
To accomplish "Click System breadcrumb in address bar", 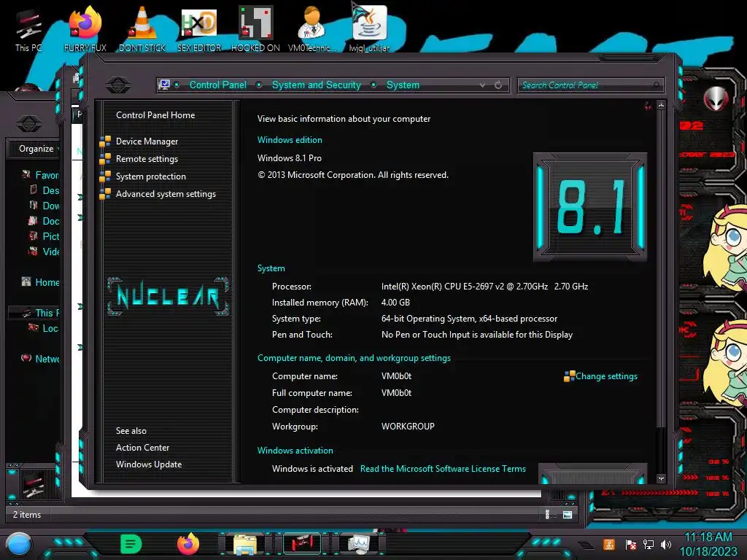I will coord(403,85).
